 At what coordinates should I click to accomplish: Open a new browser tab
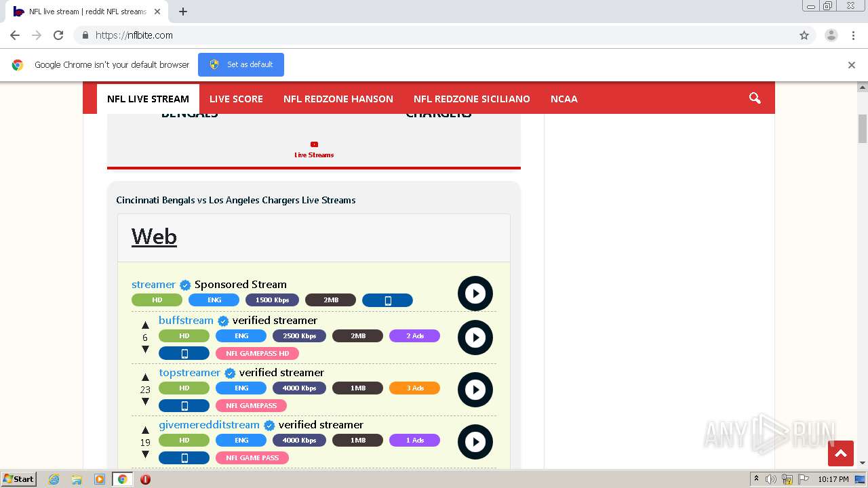tap(183, 12)
